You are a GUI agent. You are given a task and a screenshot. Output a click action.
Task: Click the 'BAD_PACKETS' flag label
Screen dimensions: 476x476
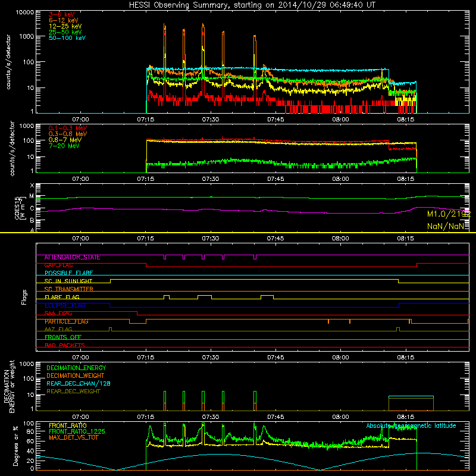coord(65,346)
